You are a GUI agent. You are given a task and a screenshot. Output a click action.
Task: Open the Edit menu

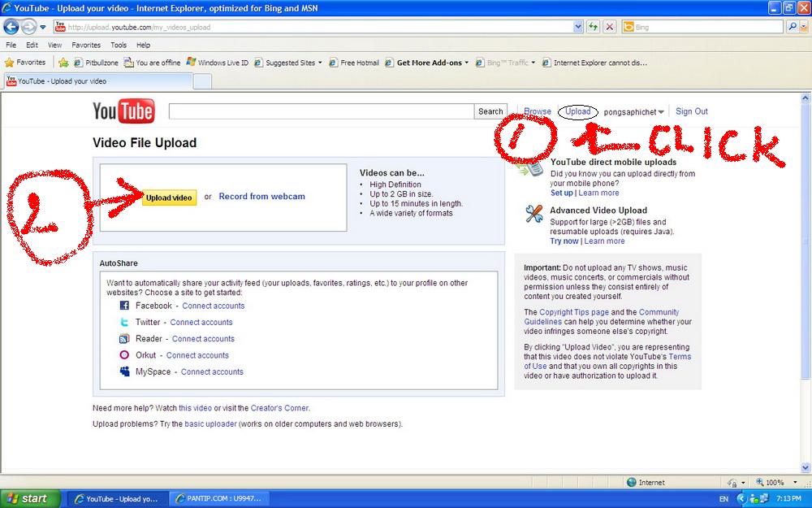(32, 45)
